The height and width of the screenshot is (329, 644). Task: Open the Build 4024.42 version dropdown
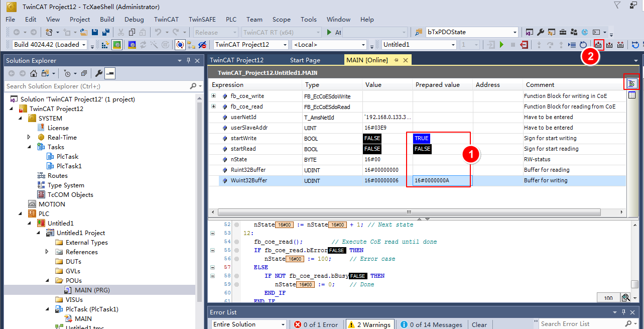click(84, 45)
